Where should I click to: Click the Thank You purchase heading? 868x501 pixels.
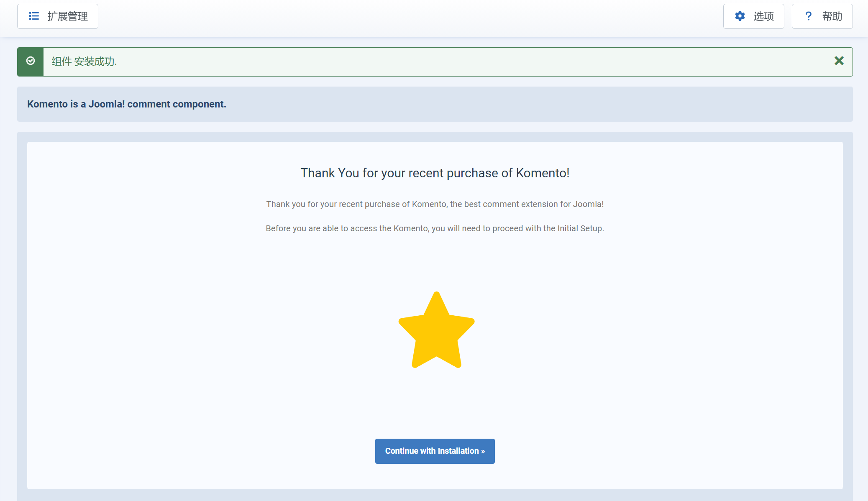pyautogui.click(x=435, y=173)
